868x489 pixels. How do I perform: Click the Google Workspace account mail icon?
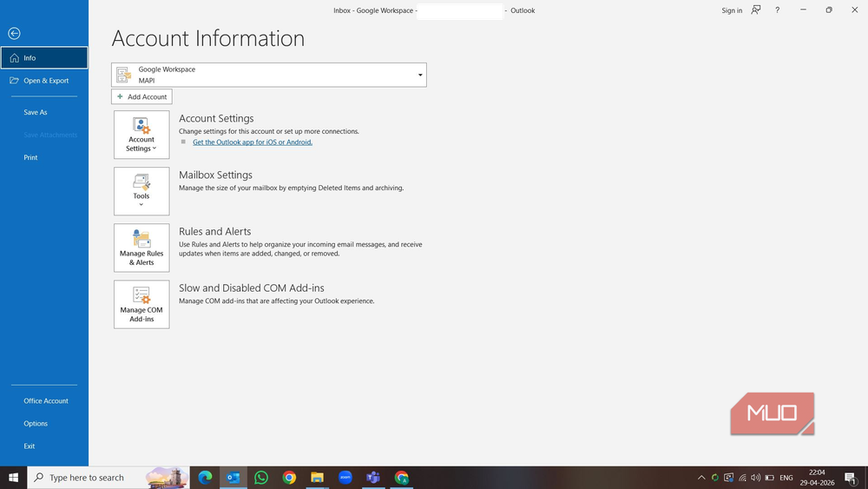click(123, 75)
